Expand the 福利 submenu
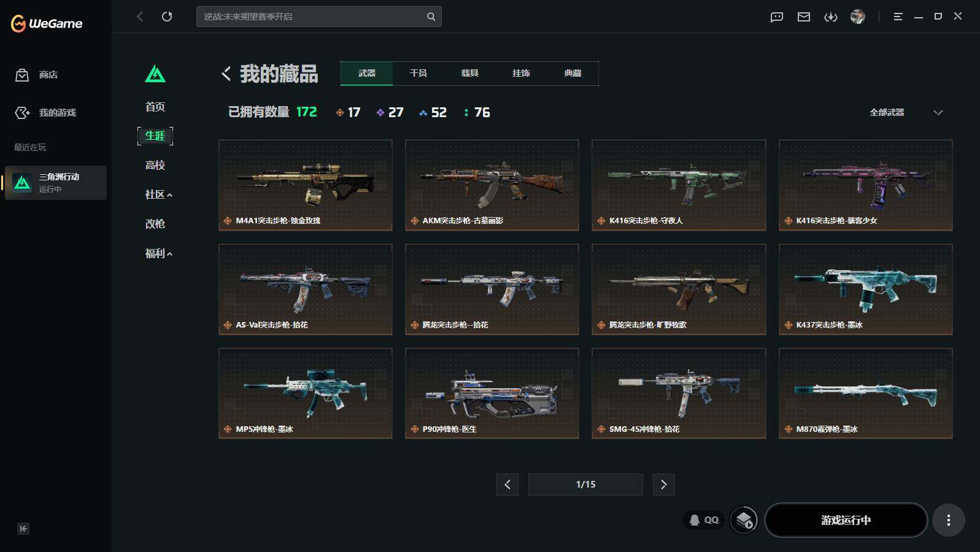The image size is (980, 552). (x=158, y=253)
